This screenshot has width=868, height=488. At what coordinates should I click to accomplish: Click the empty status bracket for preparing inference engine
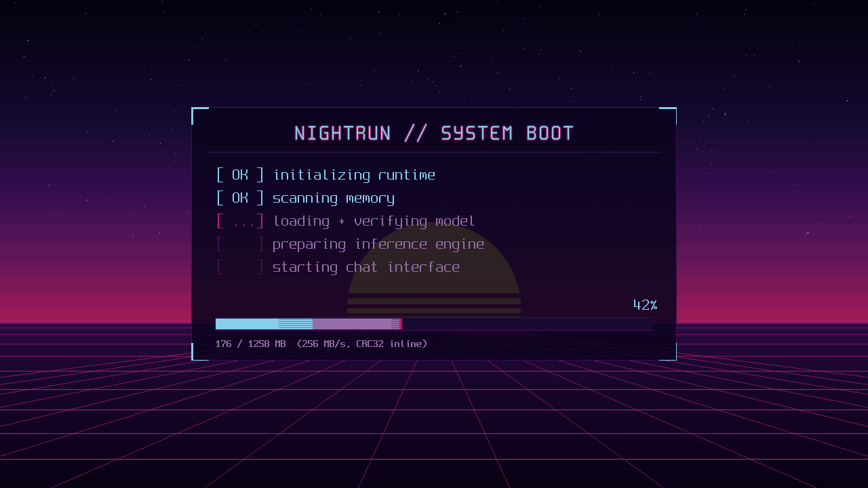click(240, 244)
